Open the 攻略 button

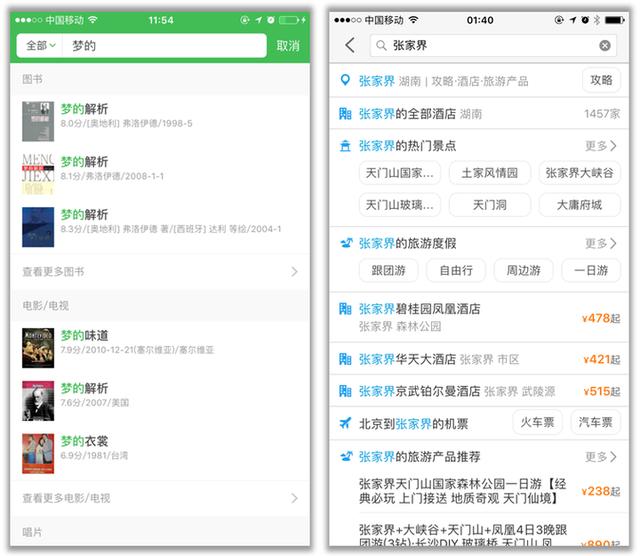pyautogui.click(x=601, y=80)
